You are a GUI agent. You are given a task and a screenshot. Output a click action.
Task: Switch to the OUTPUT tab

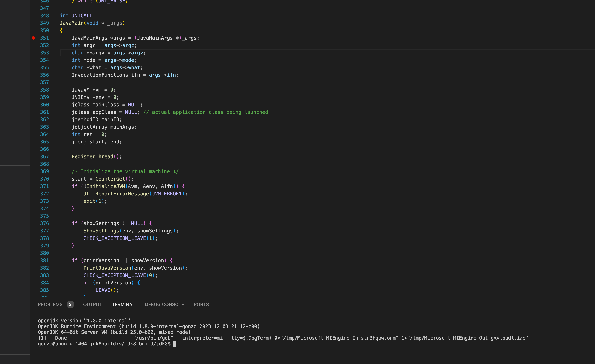pyautogui.click(x=93, y=304)
